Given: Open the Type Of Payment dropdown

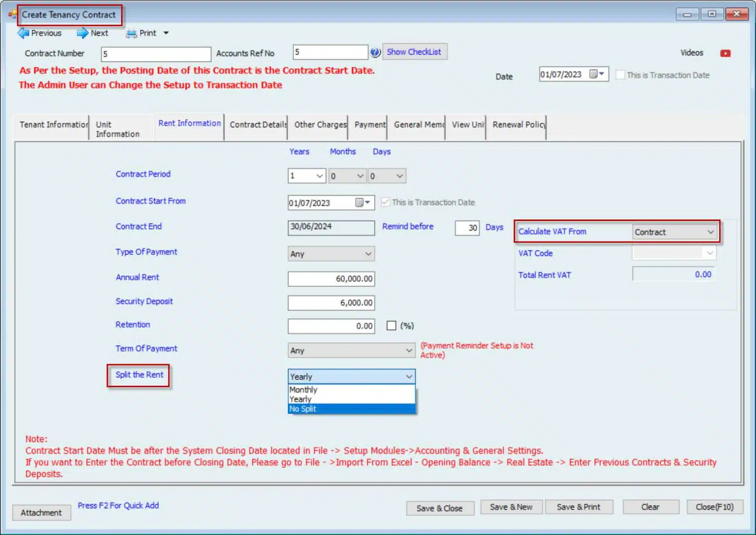Looking at the screenshot, I should pyautogui.click(x=368, y=254).
